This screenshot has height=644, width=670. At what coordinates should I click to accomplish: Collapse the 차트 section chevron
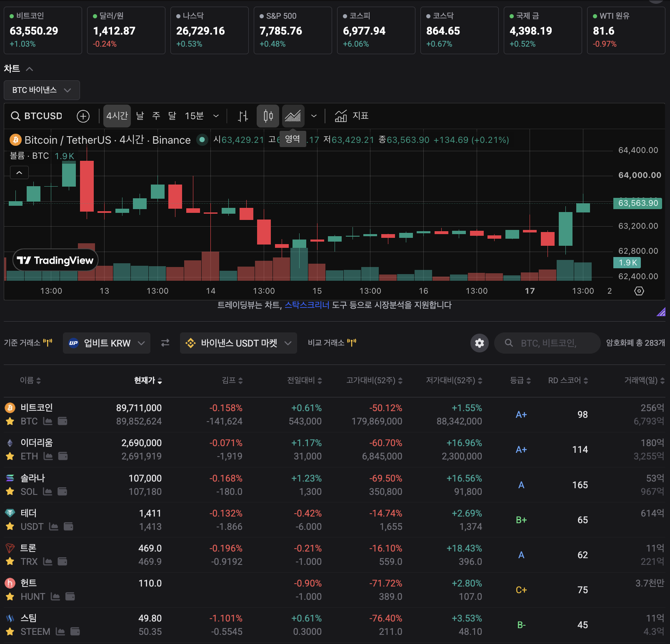[x=29, y=69]
